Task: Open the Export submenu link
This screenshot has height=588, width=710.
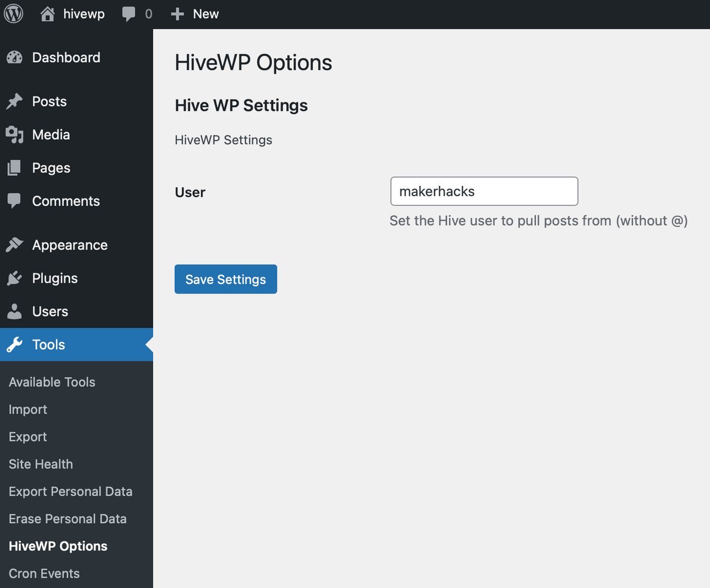Action: (28, 437)
